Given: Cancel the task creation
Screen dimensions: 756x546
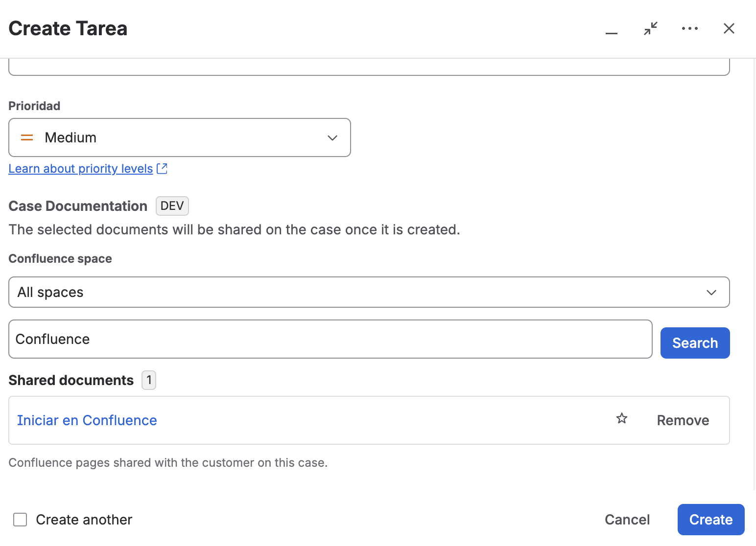Looking at the screenshot, I should (627, 520).
